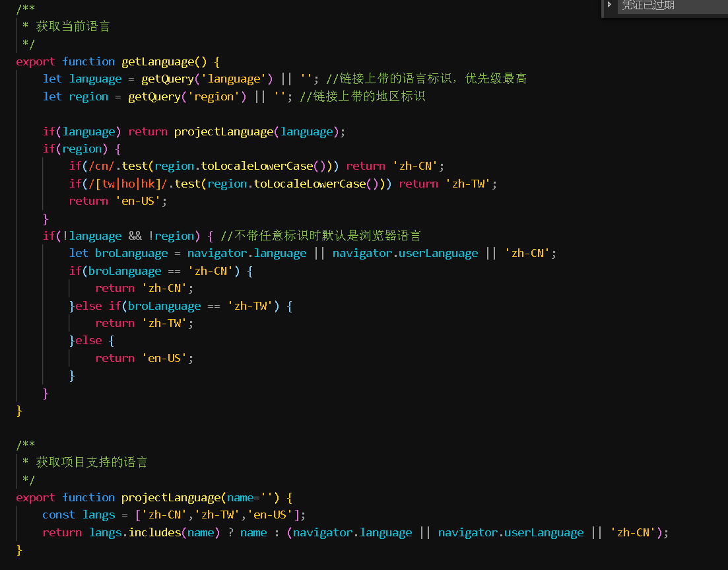Image resolution: width=728 pixels, height=570 pixels.
Task: Click the function keyword before projectLanguage
Action: (88, 497)
